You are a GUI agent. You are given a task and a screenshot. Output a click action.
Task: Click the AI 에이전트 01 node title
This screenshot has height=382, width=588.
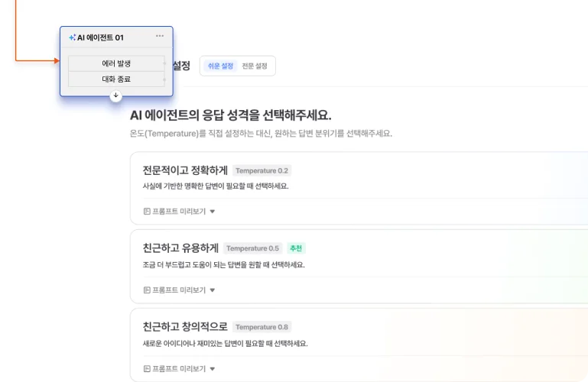pos(100,37)
